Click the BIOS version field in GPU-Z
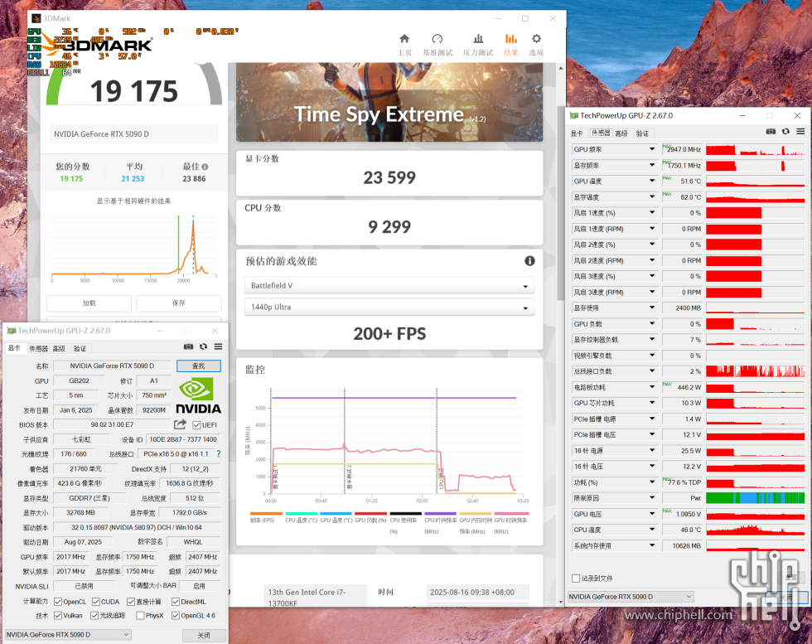Image resolution: width=812 pixels, height=644 pixels. (113, 425)
